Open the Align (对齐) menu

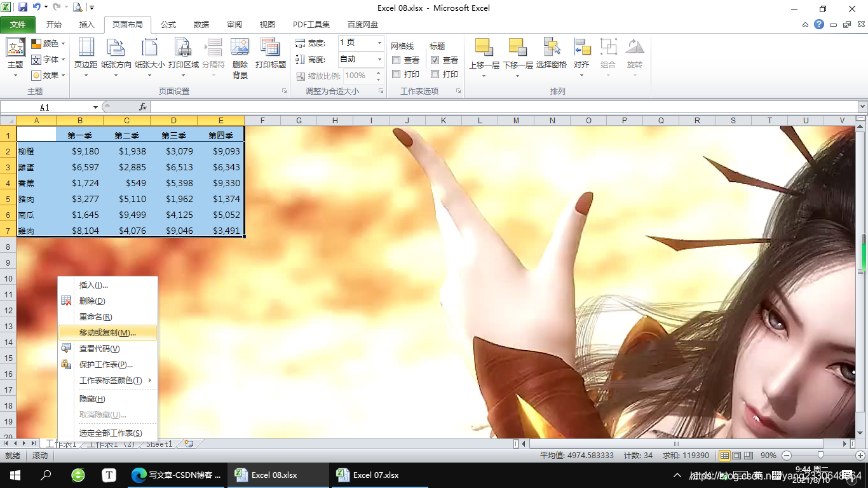[581, 57]
